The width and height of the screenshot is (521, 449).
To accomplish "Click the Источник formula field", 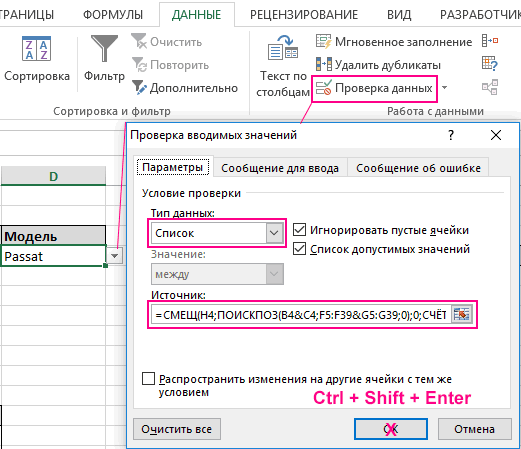I will click(x=300, y=315).
